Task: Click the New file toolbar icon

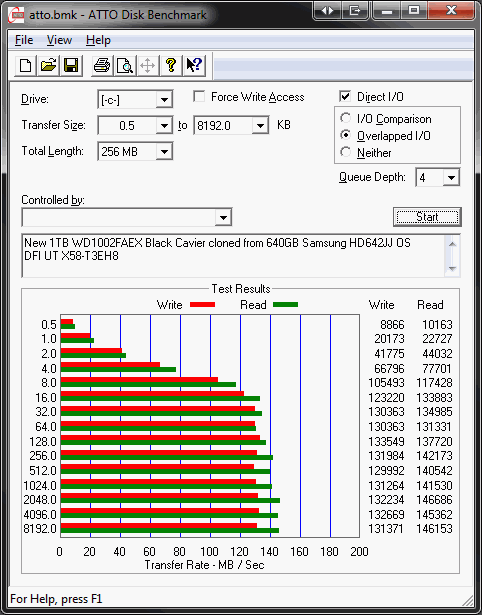Action: [25, 65]
